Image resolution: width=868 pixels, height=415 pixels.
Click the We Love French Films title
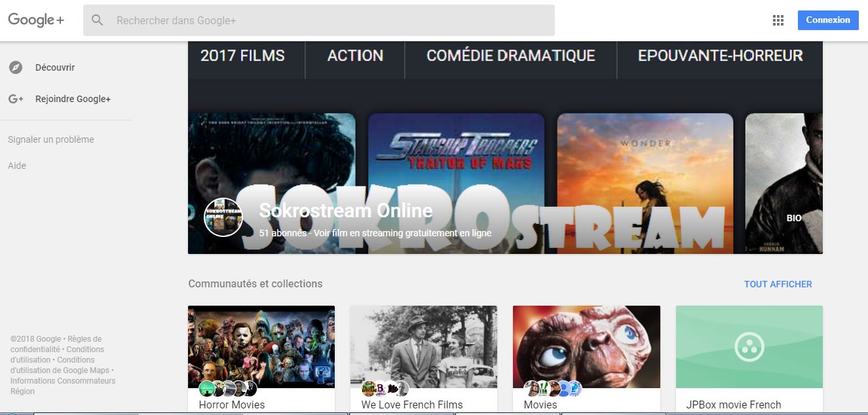pyautogui.click(x=412, y=405)
